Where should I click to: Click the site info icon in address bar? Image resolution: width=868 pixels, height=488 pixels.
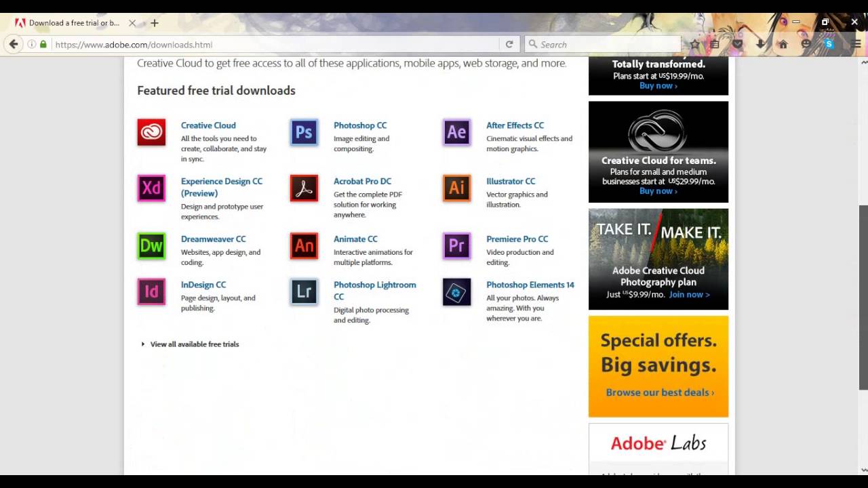pos(31,44)
